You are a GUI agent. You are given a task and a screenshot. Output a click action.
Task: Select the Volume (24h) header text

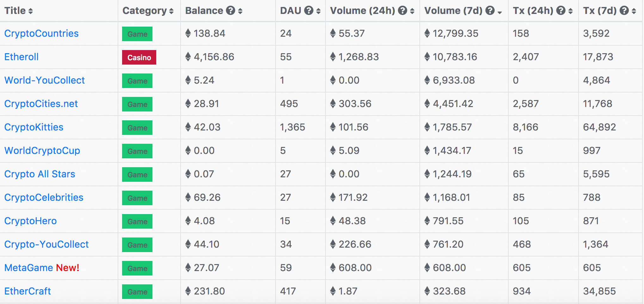click(x=363, y=11)
